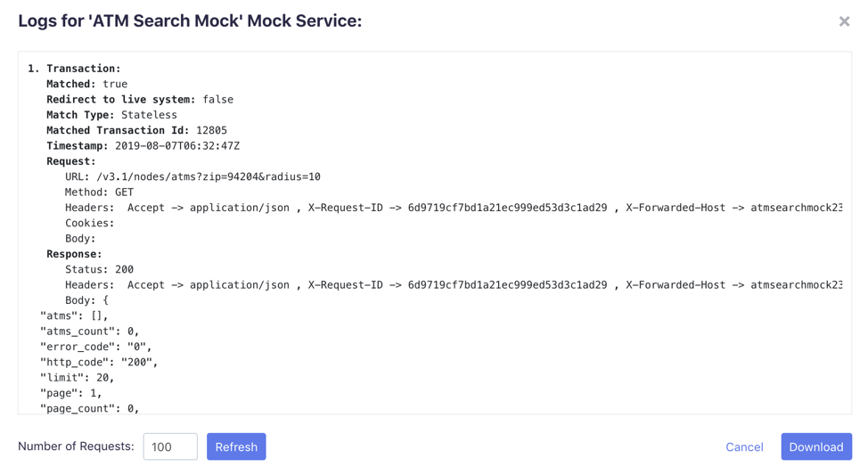Click the '"error_code": "0",' line
This screenshot has height=475, width=868.
tap(95, 348)
